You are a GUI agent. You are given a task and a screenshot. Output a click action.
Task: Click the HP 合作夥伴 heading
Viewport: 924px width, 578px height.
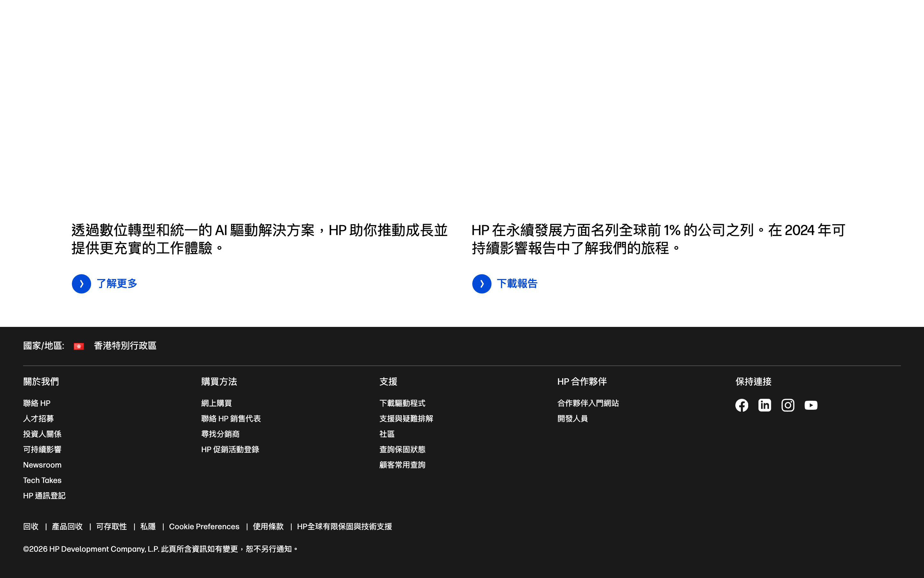coord(582,381)
